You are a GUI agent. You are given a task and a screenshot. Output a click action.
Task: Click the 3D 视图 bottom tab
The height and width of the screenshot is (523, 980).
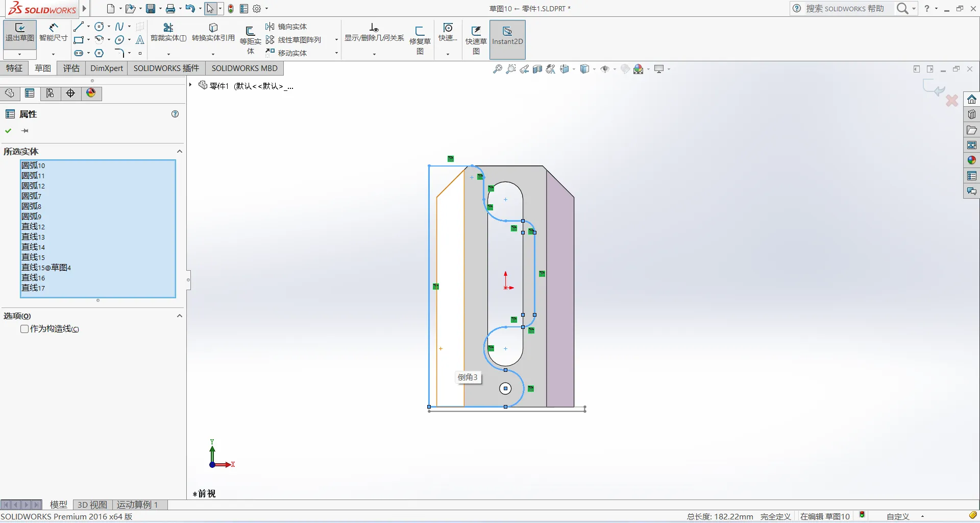tap(92, 505)
